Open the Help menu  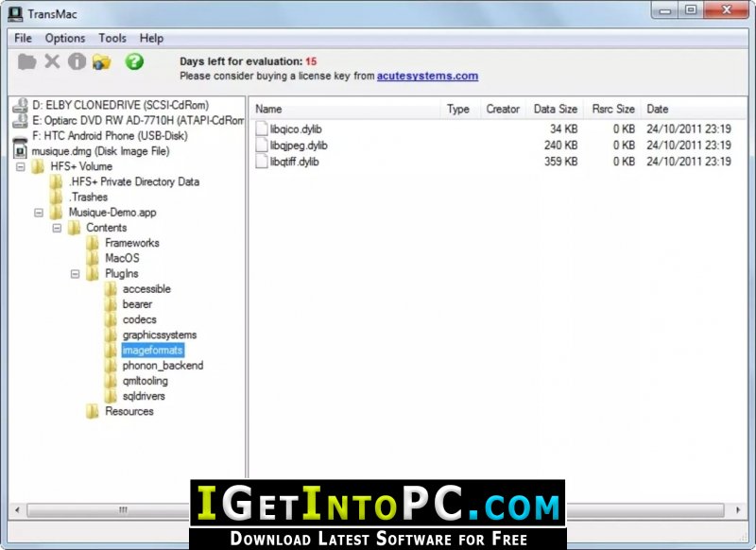pos(151,38)
